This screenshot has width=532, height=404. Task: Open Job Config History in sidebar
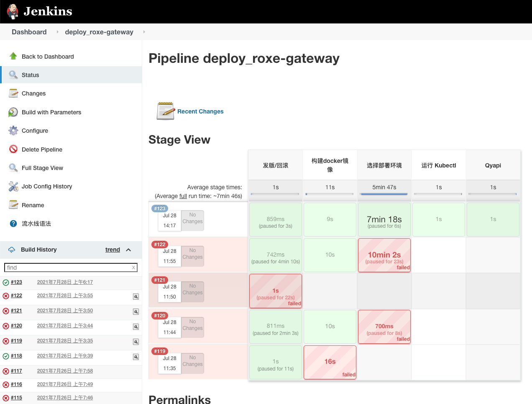pos(71,186)
